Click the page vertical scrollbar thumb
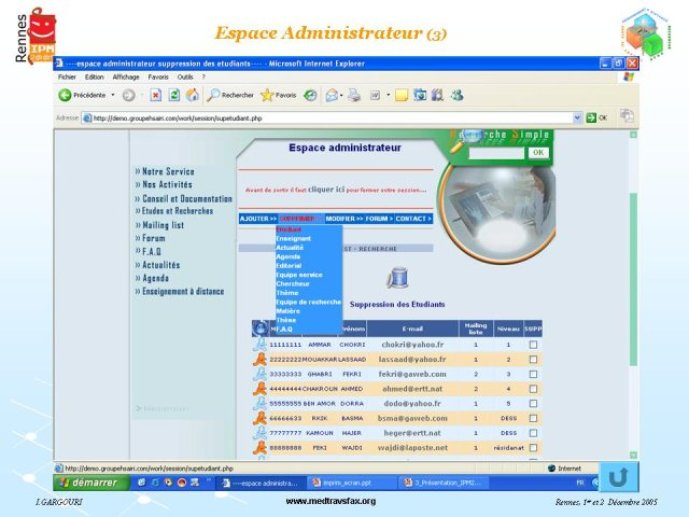The height and width of the screenshot is (517, 689). coord(633,279)
